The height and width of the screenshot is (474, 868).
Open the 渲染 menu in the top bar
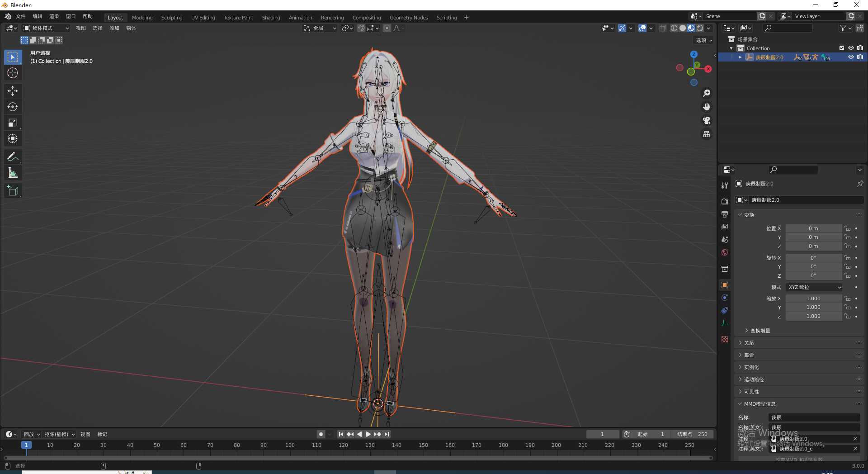coord(54,16)
